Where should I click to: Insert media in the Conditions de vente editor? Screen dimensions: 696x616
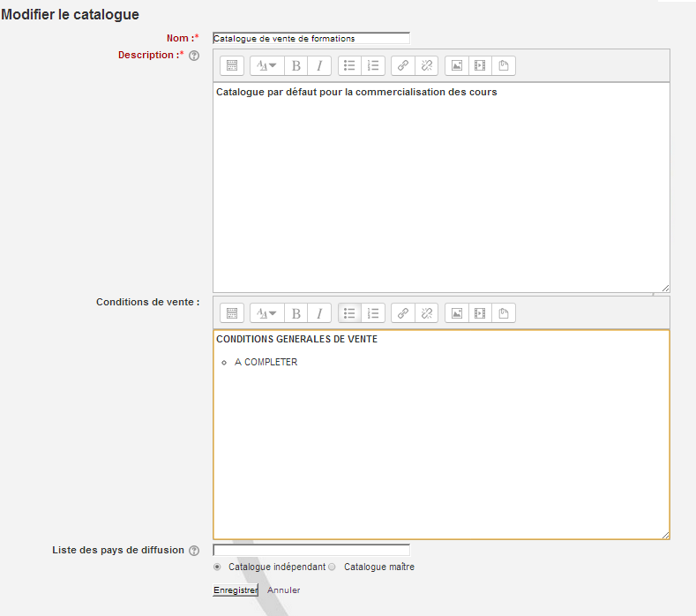tap(480, 313)
